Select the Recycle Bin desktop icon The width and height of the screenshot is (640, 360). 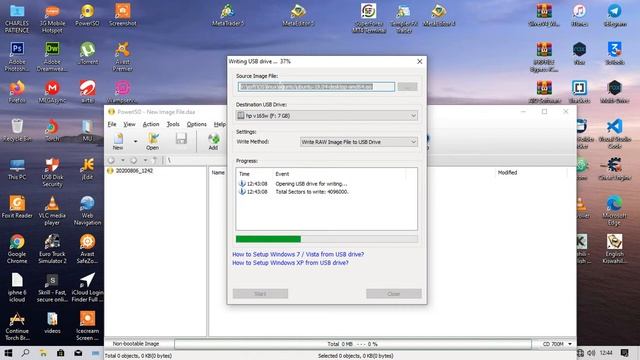(17, 130)
